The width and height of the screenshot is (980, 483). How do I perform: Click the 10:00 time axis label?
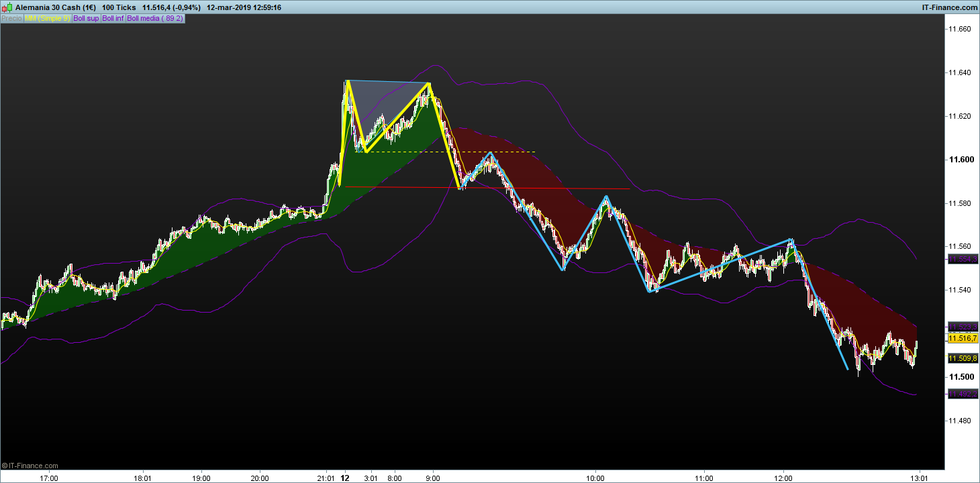point(595,478)
